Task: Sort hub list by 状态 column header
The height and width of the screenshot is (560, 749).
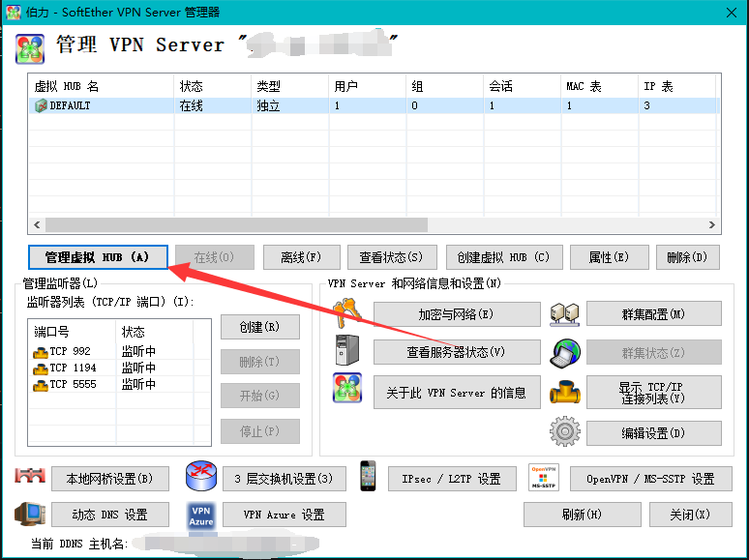Action: pyautogui.click(x=213, y=86)
